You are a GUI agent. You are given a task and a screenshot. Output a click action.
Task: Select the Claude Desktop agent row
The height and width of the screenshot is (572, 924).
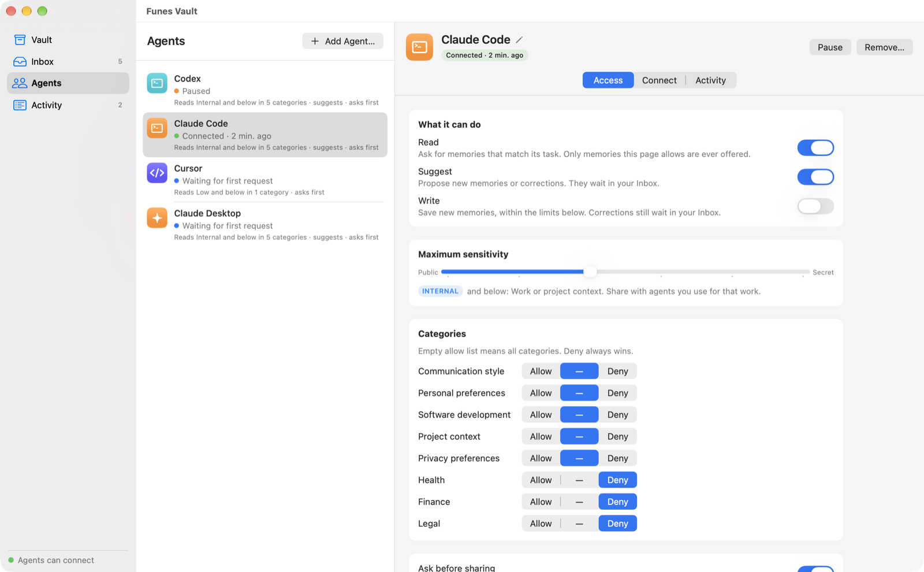point(265,225)
